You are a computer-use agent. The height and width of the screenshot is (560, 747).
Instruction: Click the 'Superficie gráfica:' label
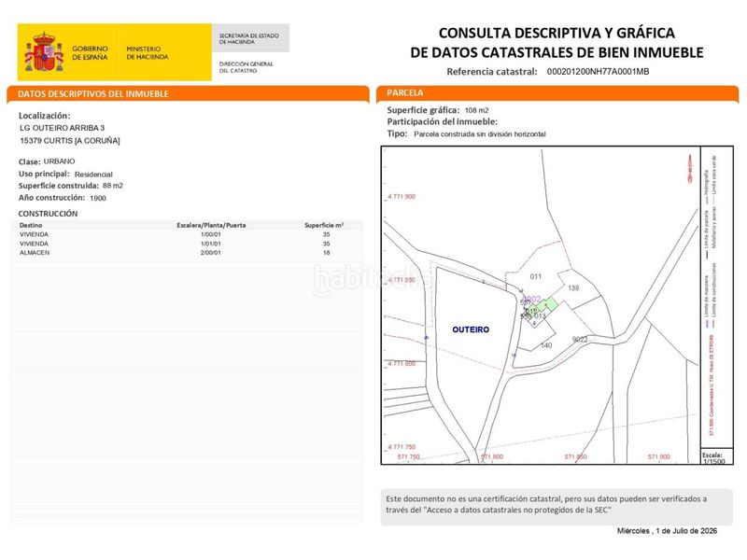coord(423,110)
